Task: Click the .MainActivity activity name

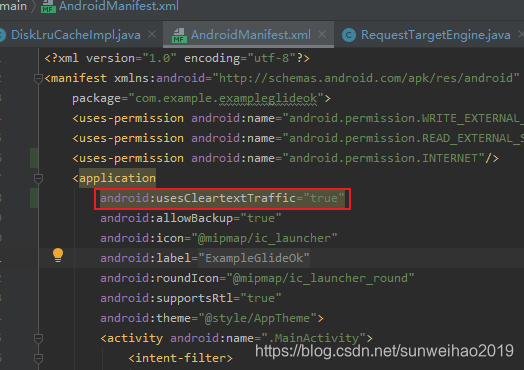Action: tap(313, 338)
